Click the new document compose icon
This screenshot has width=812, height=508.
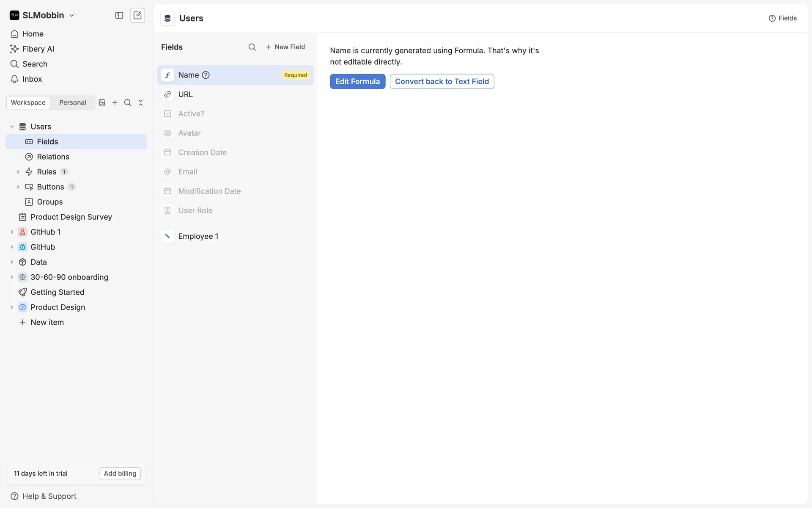[x=137, y=15]
